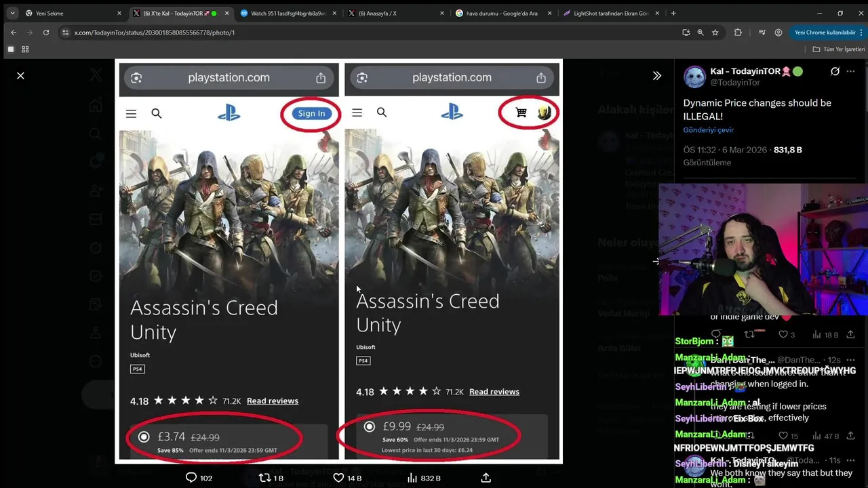Click tweet timestamp 'ÖS 11:32 · 6 Mar 2026'
Image resolution: width=868 pixels, height=488 pixels.
point(724,150)
